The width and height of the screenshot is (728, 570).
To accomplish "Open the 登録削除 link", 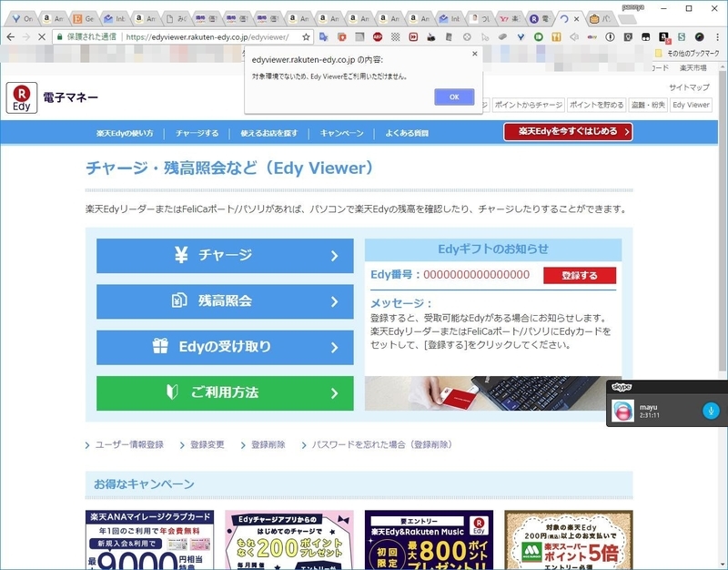I will pyautogui.click(x=268, y=444).
